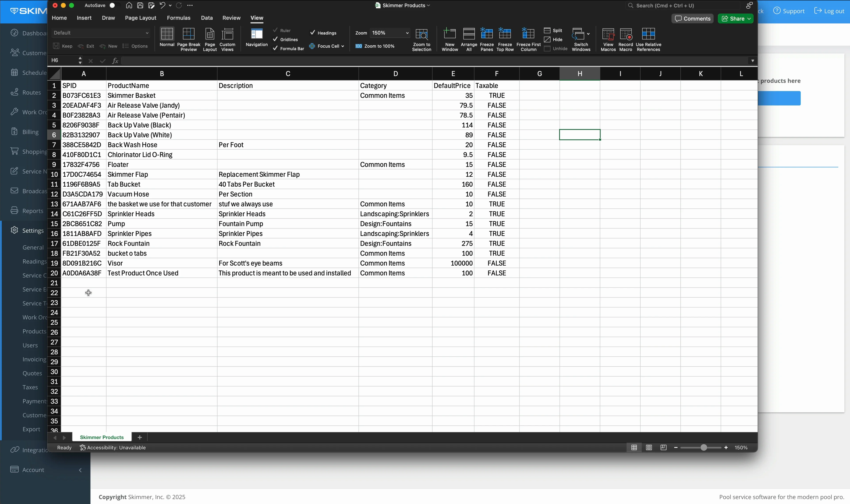The width and height of the screenshot is (850, 504).
Task: Click zoom out minus in status bar
Action: tap(675, 447)
